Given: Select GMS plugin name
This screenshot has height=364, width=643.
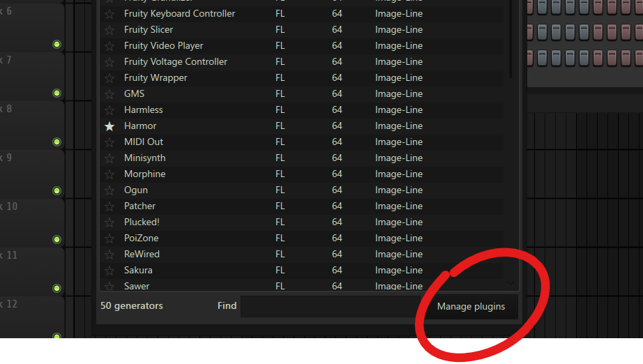Looking at the screenshot, I should pos(134,93).
